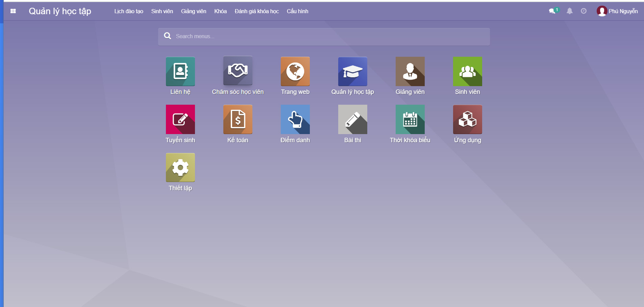
Task: Launch the Tuyển sinh admissions app
Action: [180, 119]
